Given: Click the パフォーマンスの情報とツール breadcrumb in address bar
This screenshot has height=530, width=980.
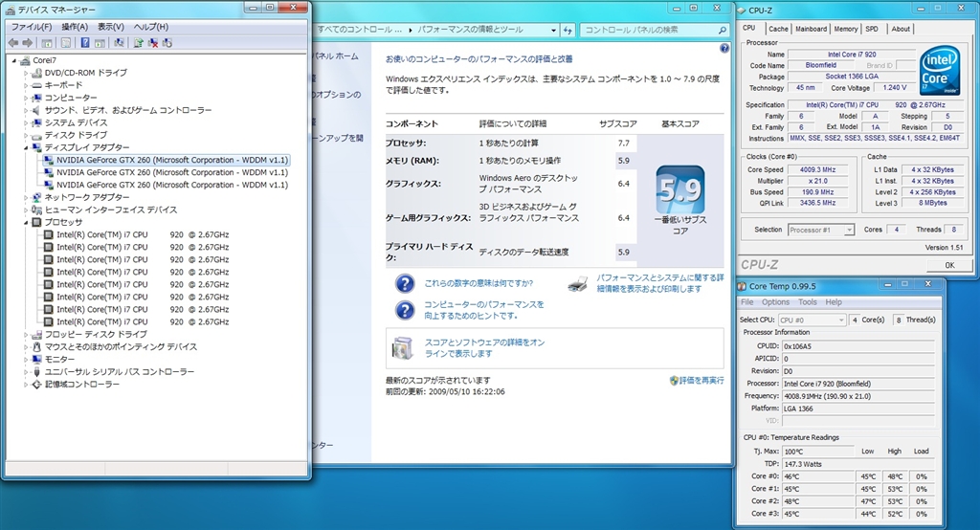Looking at the screenshot, I should (x=469, y=30).
